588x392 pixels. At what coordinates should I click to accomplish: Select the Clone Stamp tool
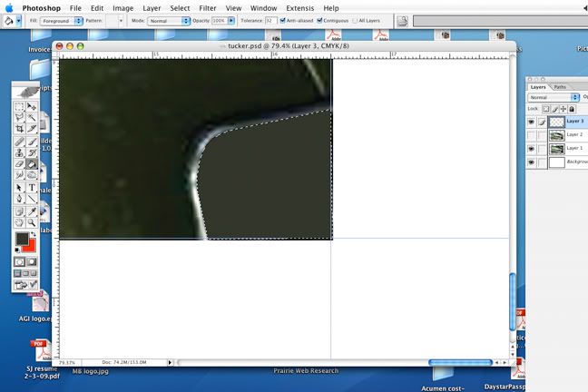pyautogui.click(x=19, y=152)
